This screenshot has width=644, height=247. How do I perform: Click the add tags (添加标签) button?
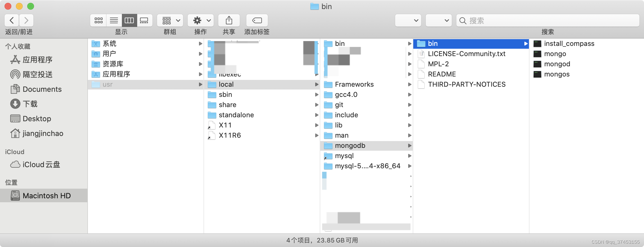[x=257, y=20]
